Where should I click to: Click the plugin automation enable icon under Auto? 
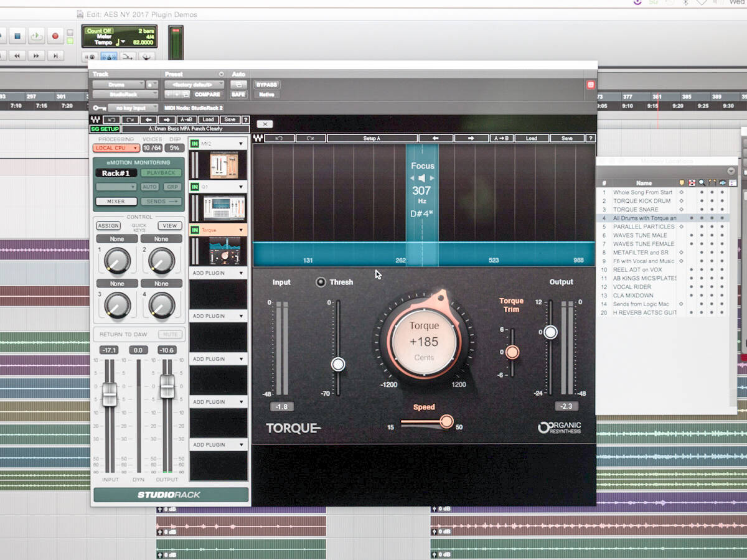[238, 85]
